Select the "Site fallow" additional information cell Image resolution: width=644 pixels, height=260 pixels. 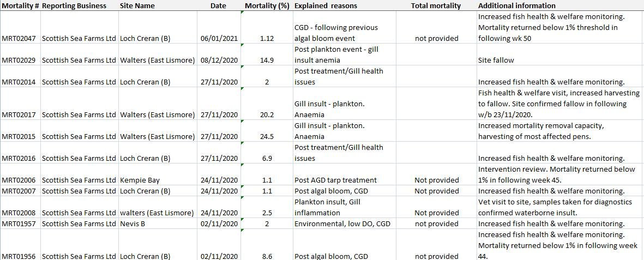point(496,60)
